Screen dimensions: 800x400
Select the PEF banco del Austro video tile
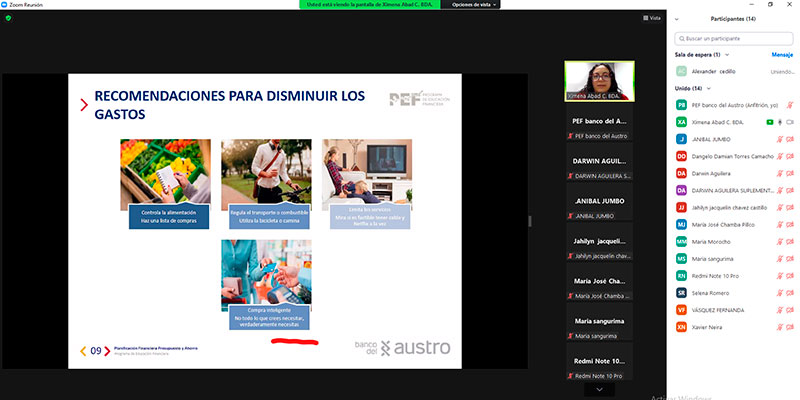(599, 122)
